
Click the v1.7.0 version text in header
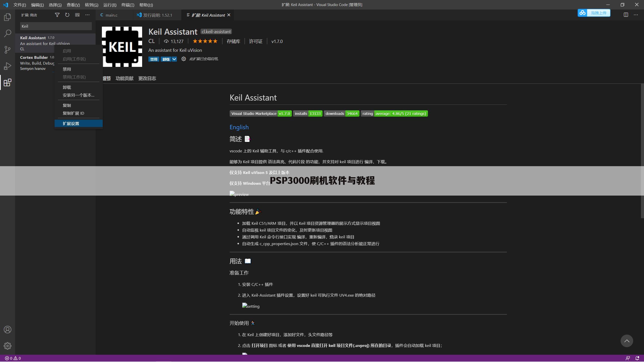(x=277, y=41)
